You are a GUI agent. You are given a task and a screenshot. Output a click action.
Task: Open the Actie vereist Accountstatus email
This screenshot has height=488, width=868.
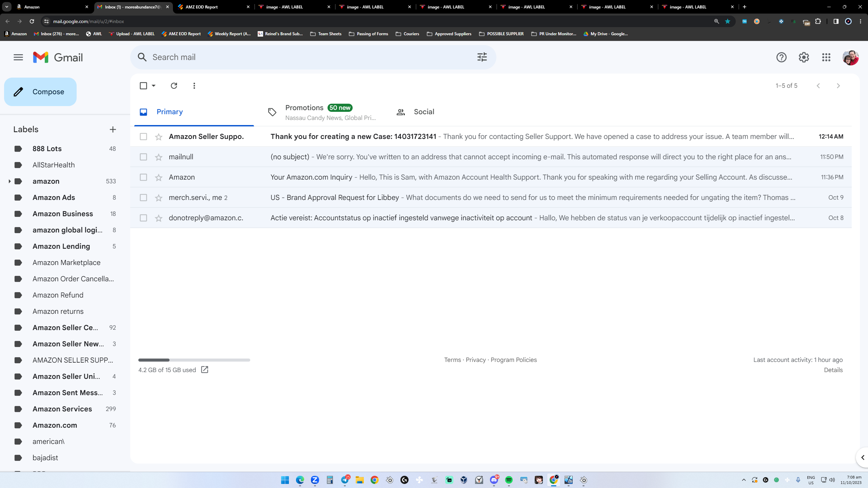coord(491,218)
